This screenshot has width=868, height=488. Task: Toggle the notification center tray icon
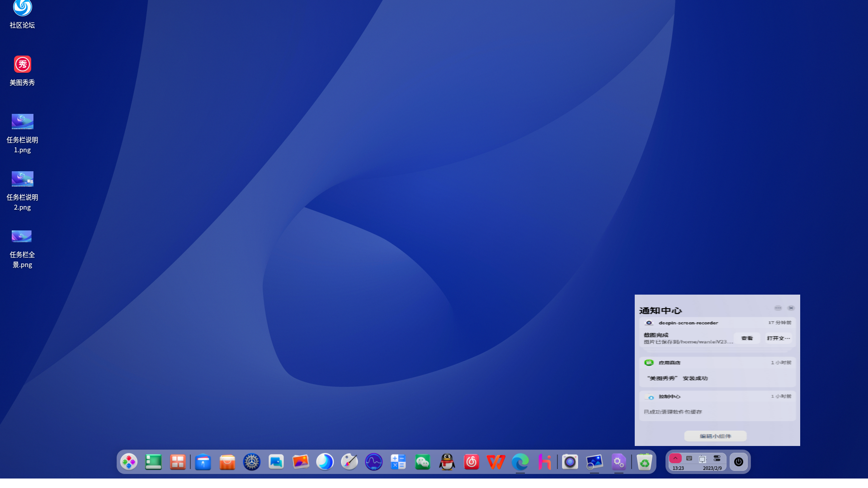click(x=703, y=459)
